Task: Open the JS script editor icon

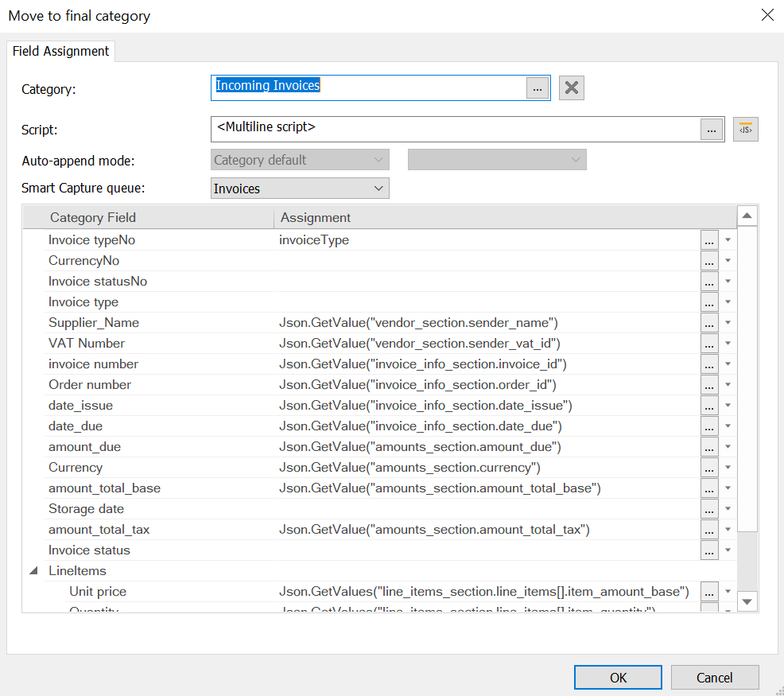Action: pos(746,129)
